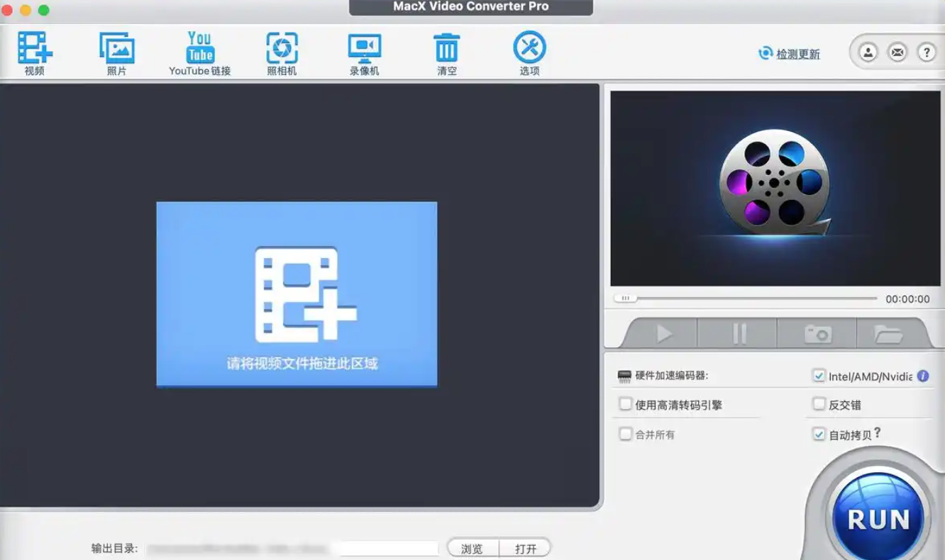Screen dimensions: 945x560
Task: Enable the 反交错 deinterlace checkbox
Action: (819, 404)
